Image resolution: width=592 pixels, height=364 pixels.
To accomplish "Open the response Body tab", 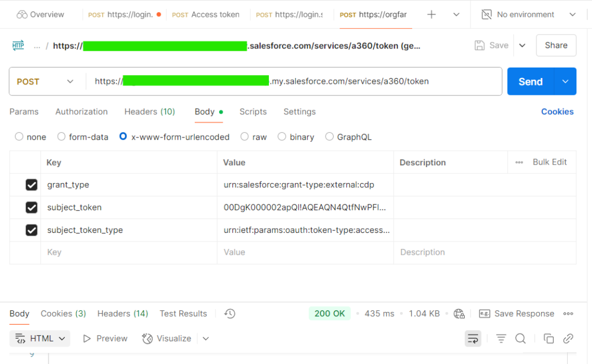I will point(19,314).
